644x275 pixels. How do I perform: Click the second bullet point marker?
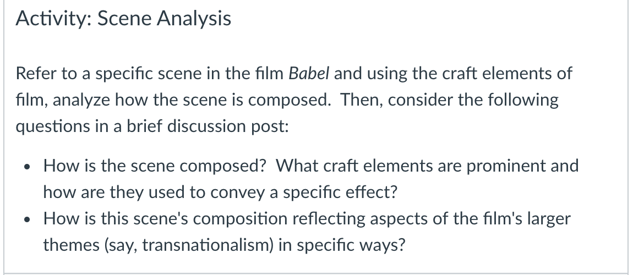coord(27,219)
